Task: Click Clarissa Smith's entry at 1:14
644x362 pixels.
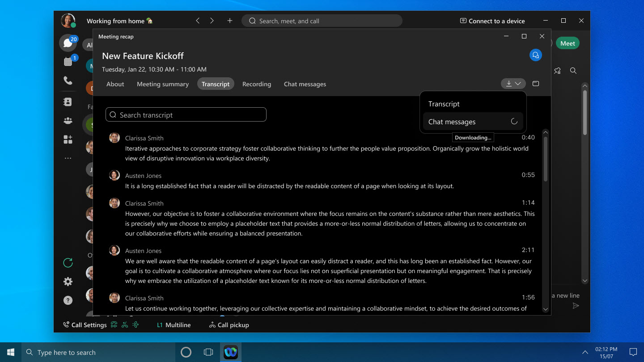Action: click(322, 218)
